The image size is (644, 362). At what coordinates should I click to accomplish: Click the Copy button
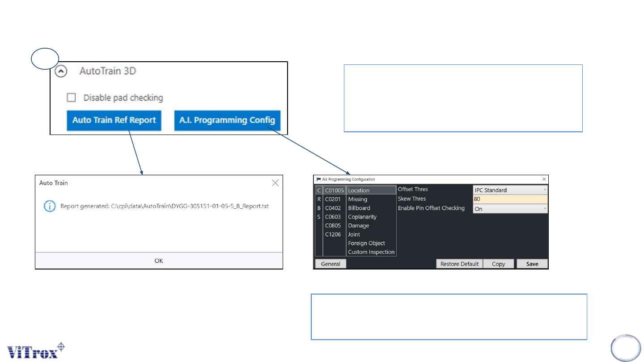[499, 264]
